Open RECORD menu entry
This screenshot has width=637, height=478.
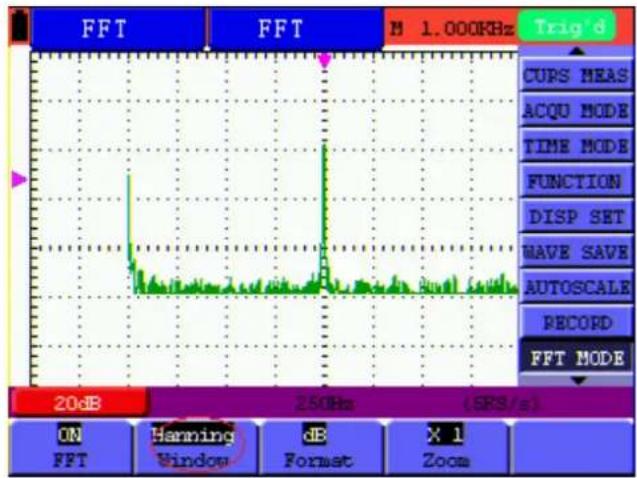[x=576, y=323]
